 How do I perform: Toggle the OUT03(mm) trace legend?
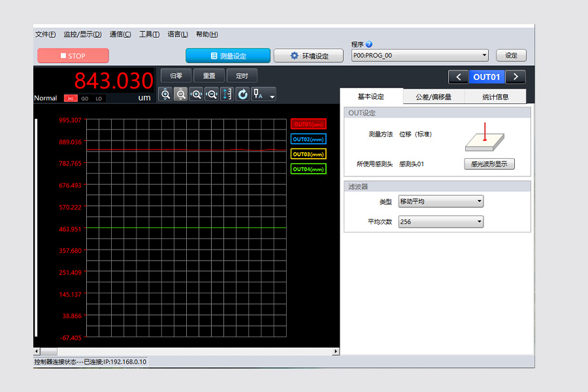tap(308, 154)
